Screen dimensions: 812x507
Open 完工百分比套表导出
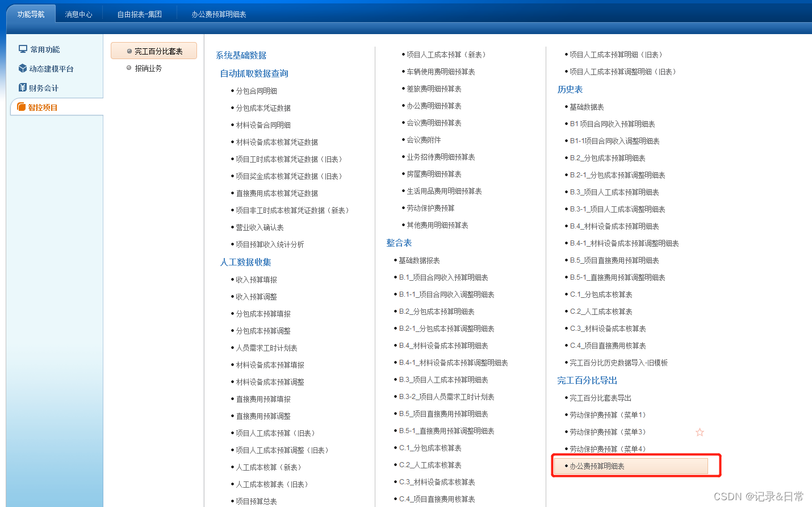[x=600, y=398]
